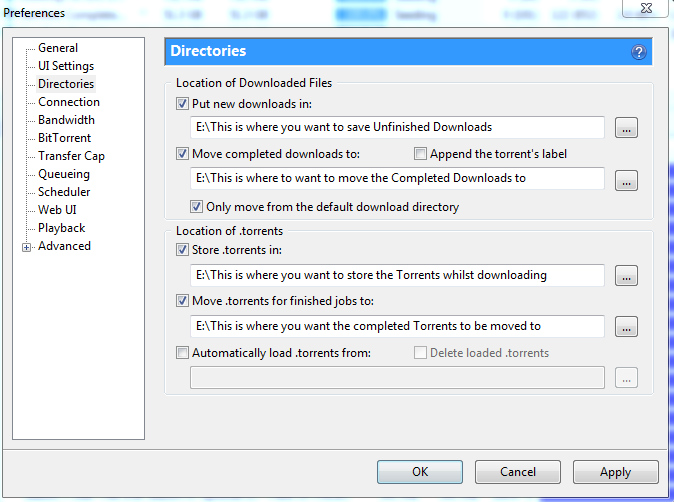Click the Apply button
Screen dimensions: 674x502
[x=615, y=472]
